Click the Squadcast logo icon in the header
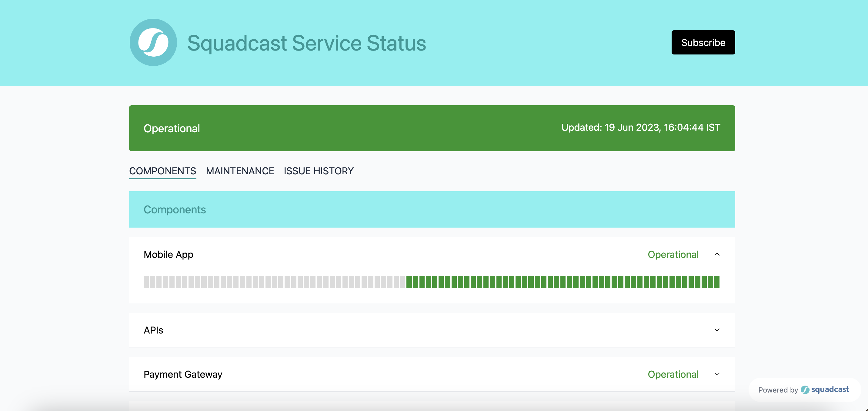This screenshot has height=411, width=868. coord(153,42)
